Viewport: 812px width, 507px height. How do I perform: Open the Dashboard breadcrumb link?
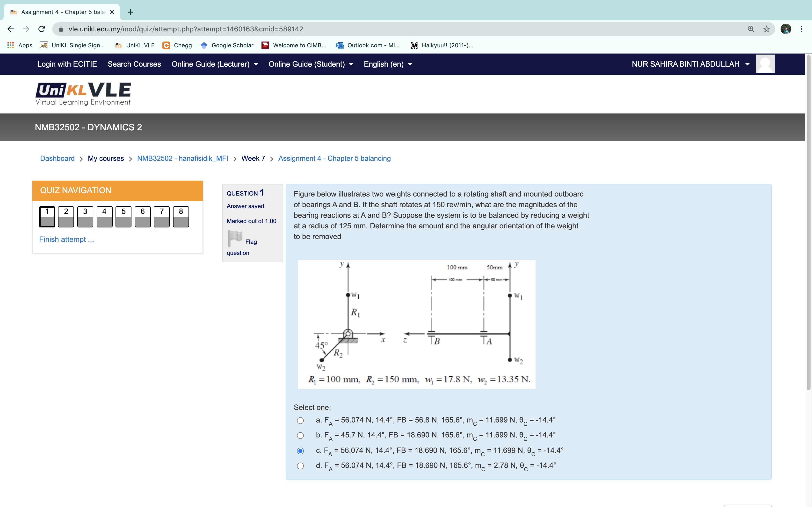tap(57, 158)
